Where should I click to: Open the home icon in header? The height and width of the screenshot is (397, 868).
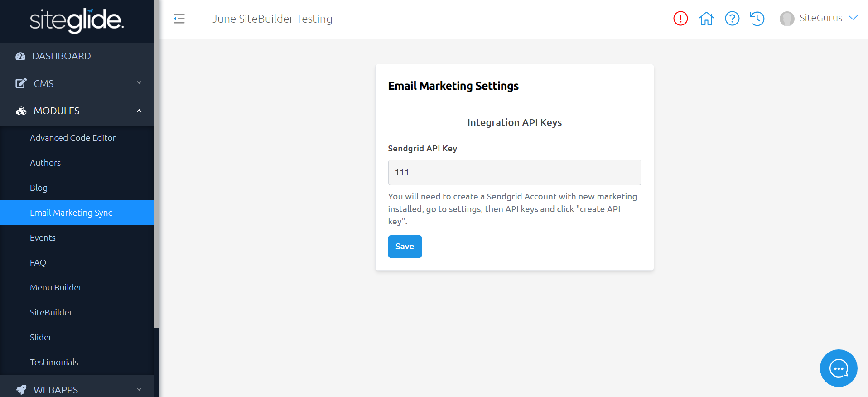pos(706,19)
